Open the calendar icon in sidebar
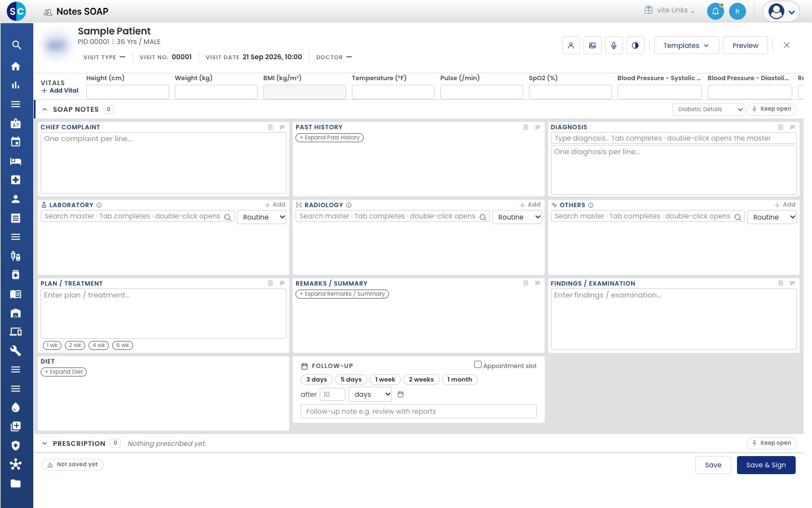Screen dimensions: 812x508 click(x=16, y=142)
